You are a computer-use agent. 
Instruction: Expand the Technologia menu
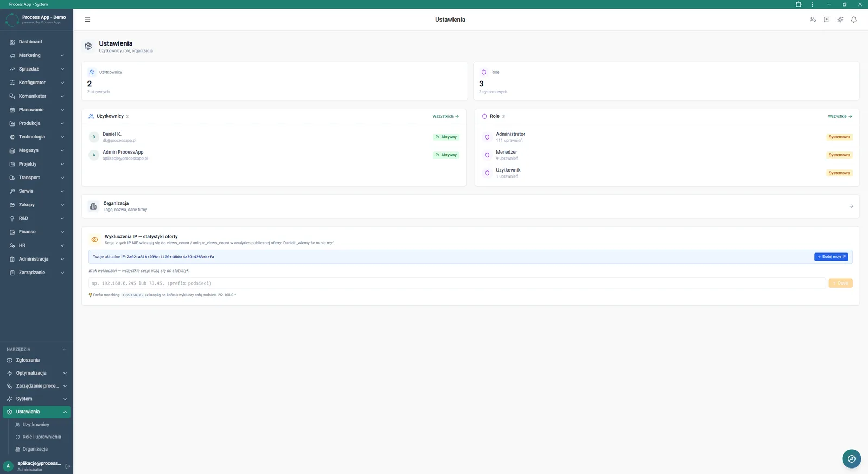click(x=36, y=137)
